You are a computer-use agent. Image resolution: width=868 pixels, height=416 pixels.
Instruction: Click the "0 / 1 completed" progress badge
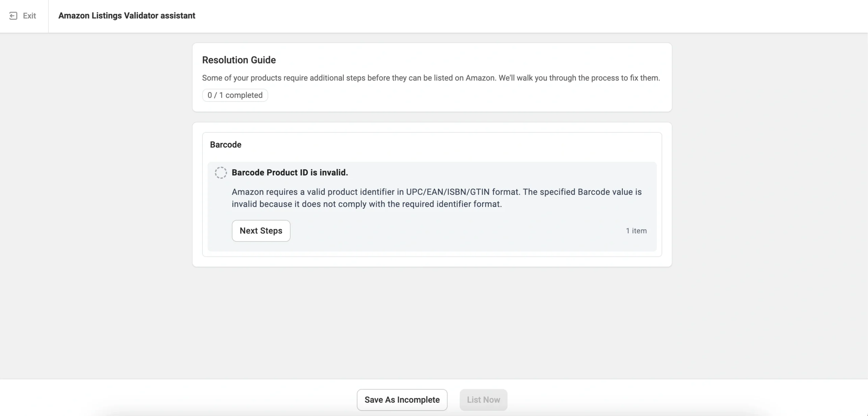[235, 95]
